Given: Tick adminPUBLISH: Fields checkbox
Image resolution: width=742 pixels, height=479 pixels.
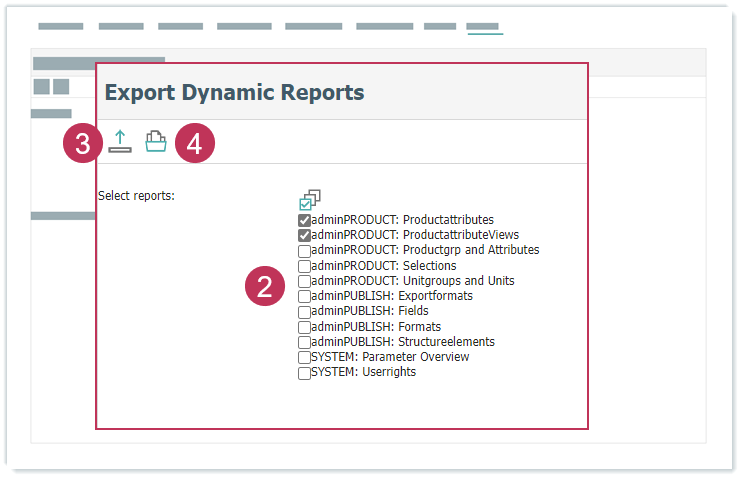Looking at the screenshot, I should [x=304, y=311].
